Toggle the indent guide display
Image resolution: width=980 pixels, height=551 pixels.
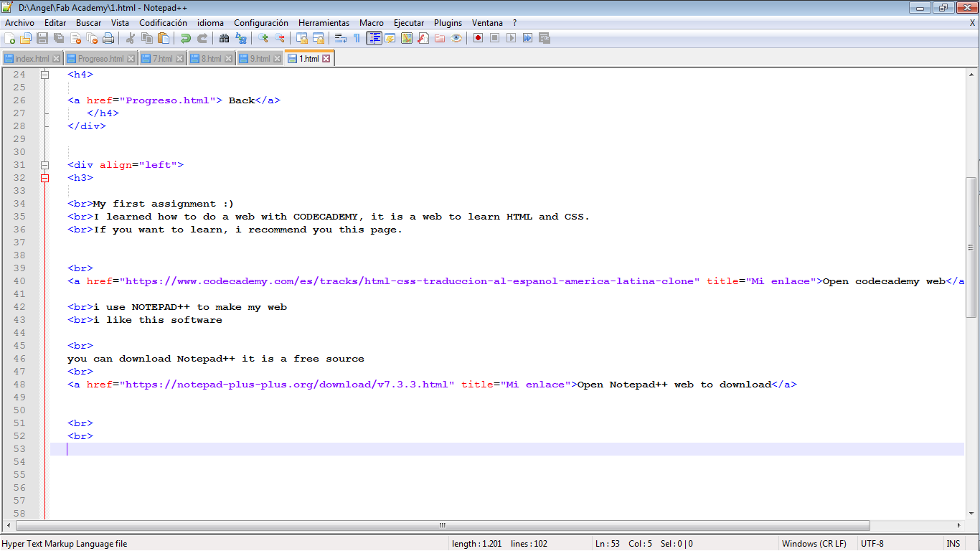click(x=374, y=38)
